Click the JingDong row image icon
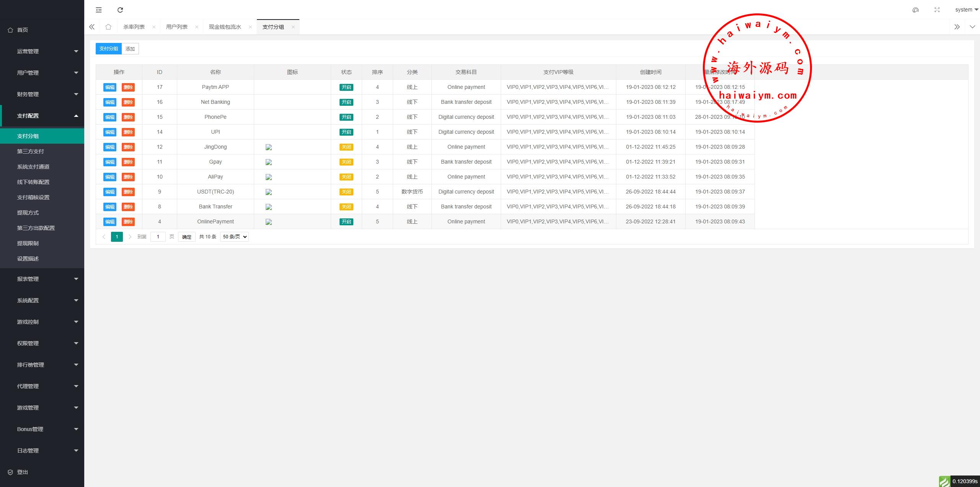 pos(269,147)
